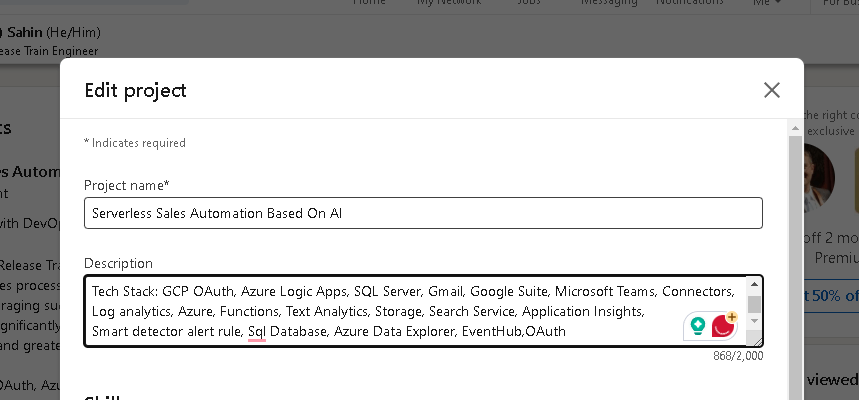859x400 pixels.
Task: Click 'Azure Data Explorer' text in description
Action: pyautogui.click(x=393, y=332)
